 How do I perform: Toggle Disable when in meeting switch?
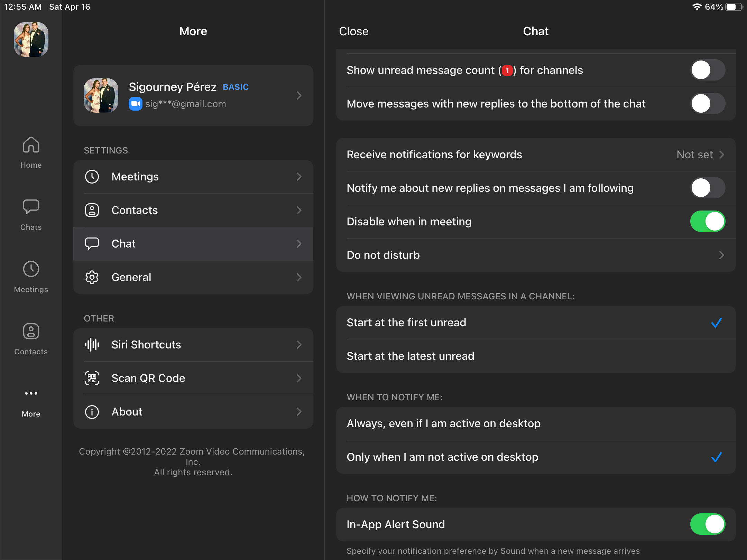pos(708,222)
